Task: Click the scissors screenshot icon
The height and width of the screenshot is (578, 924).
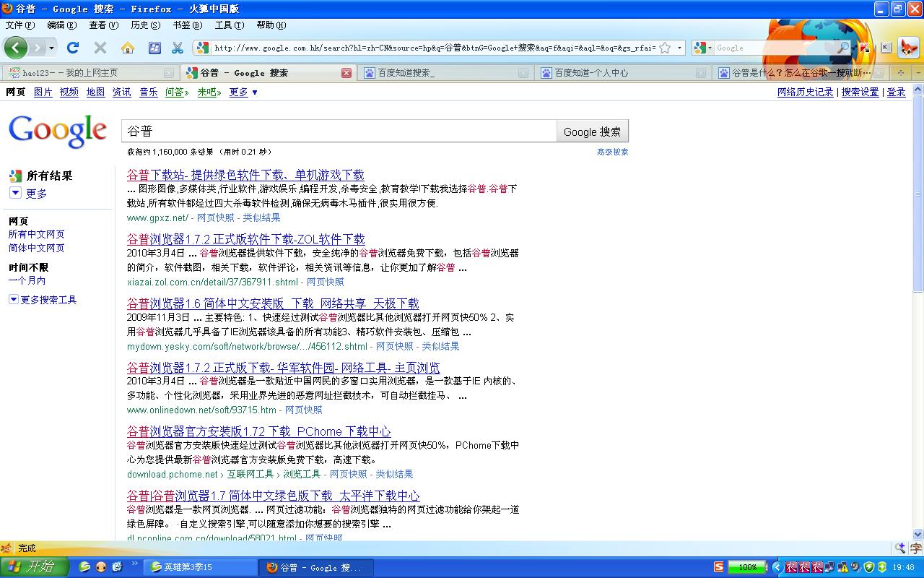Action: 178,48
